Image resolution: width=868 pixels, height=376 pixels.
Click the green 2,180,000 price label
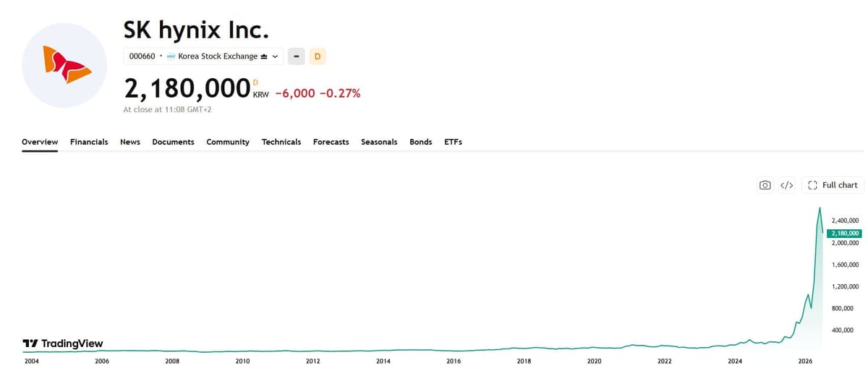click(844, 233)
